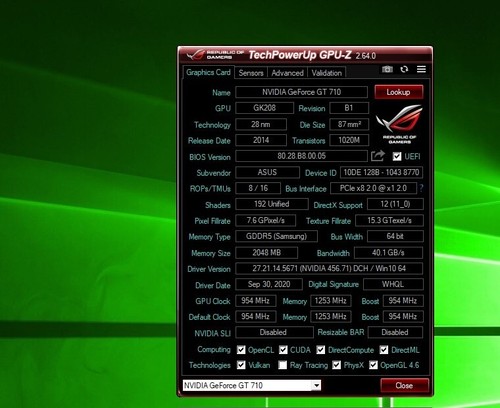500x408 pixels.
Task: Click the GPU Clock row Boost 954 MHz
Action: [403, 301]
